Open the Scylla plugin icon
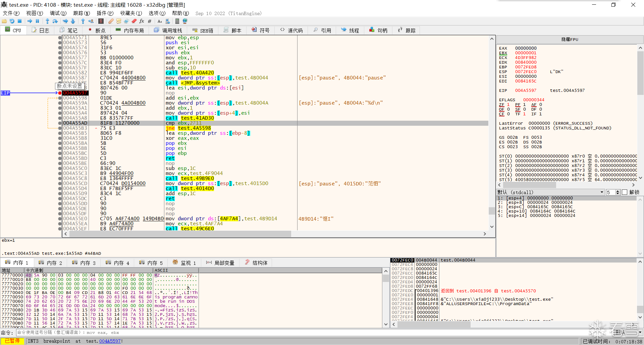This screenshot has width=644, height=345. point(101,21)
